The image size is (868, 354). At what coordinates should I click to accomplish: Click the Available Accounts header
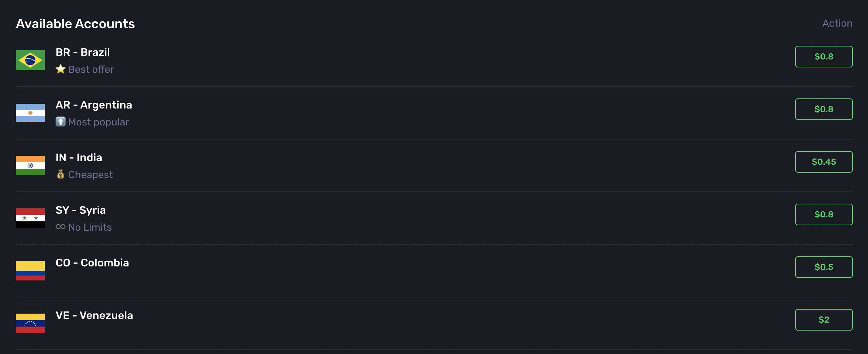pyautogui.click(x=75, y=23)
